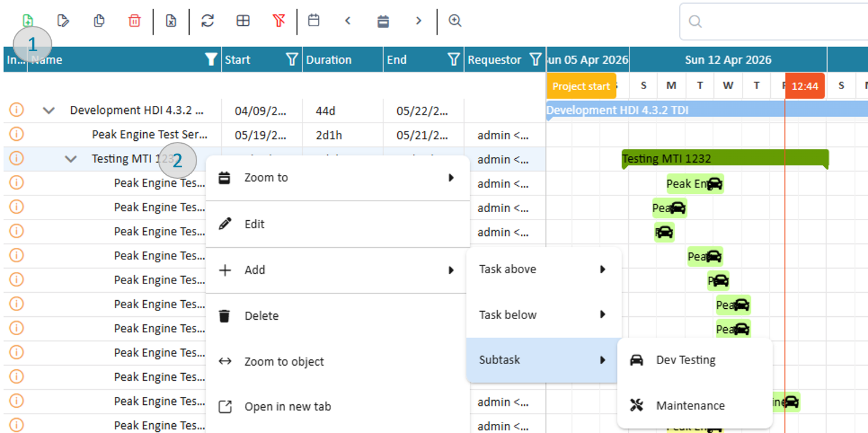Collapse the Development HDI 4.3.2 tree node

tap(49, 110)
